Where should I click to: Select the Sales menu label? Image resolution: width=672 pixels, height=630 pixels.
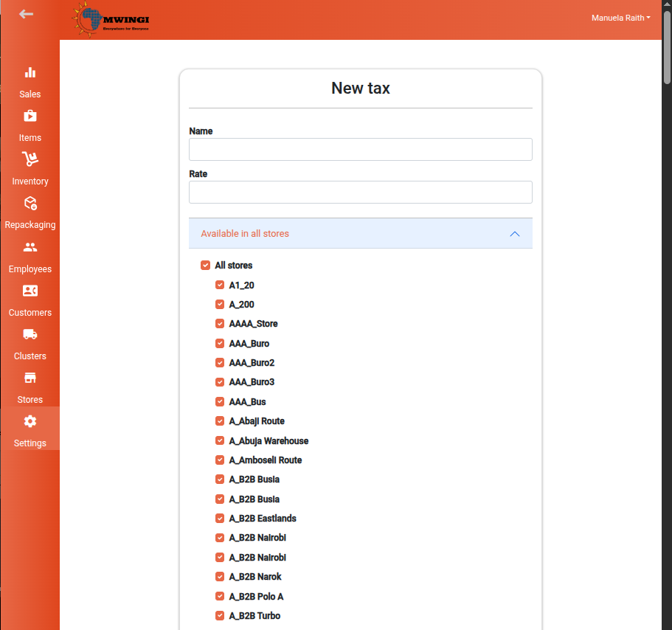(x=30, y=94)
